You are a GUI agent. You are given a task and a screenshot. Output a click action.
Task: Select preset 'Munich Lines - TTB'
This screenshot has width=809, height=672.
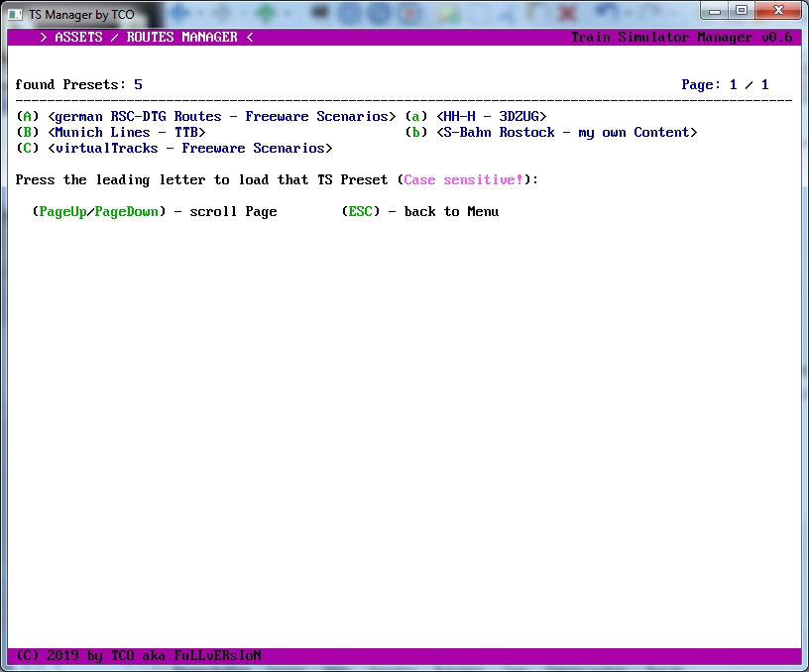click(127, 133)
